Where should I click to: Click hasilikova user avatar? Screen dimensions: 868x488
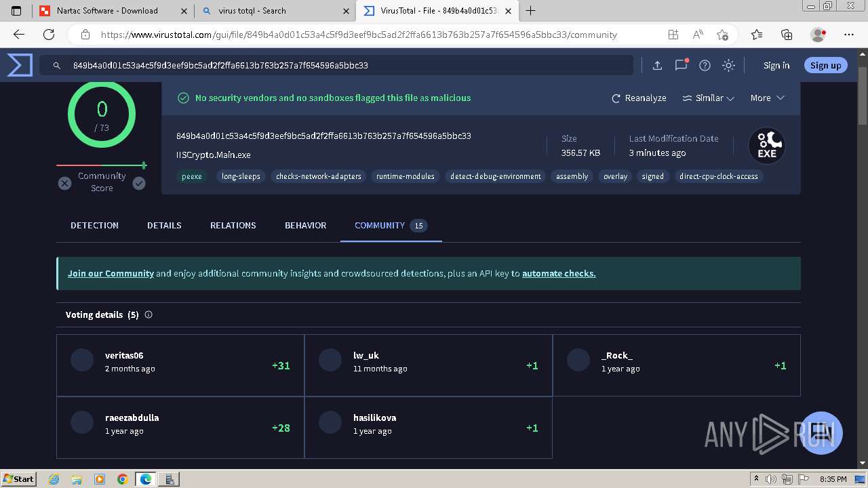[x=330, y=422]
